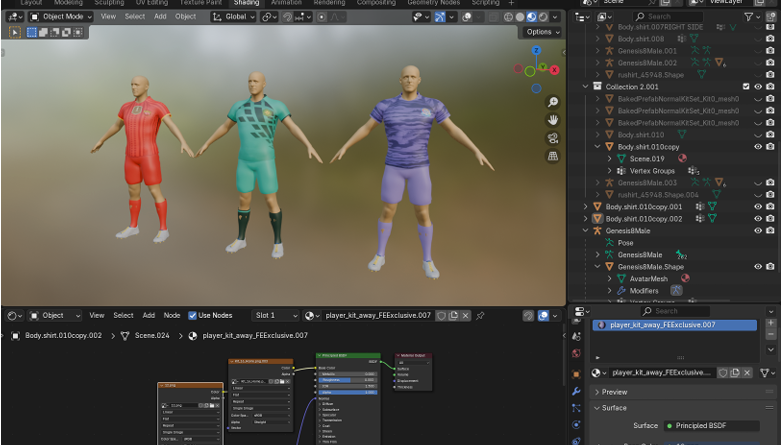Select Pose item in outliner

[x=626, y=243]
